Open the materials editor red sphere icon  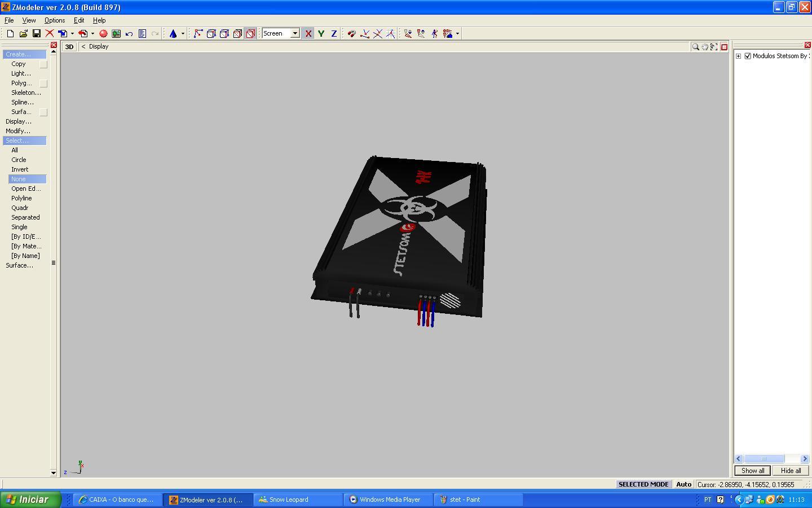coord(103,34)
